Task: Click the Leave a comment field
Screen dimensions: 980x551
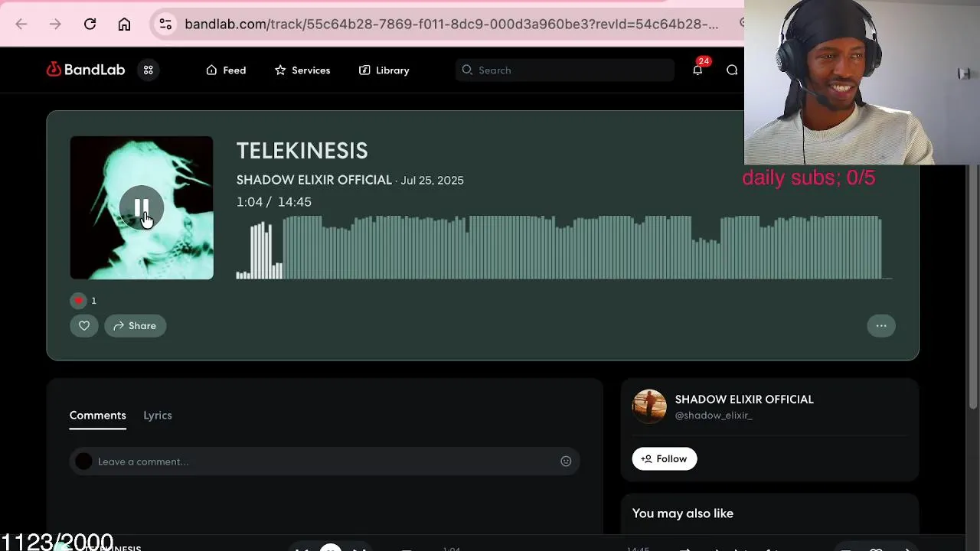Action: (x=325, y=461)
